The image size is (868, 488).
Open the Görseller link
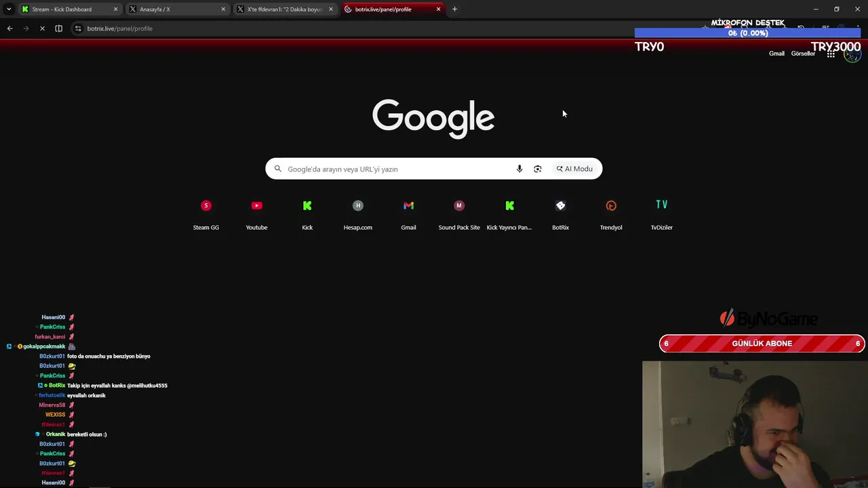coord(803,54)
